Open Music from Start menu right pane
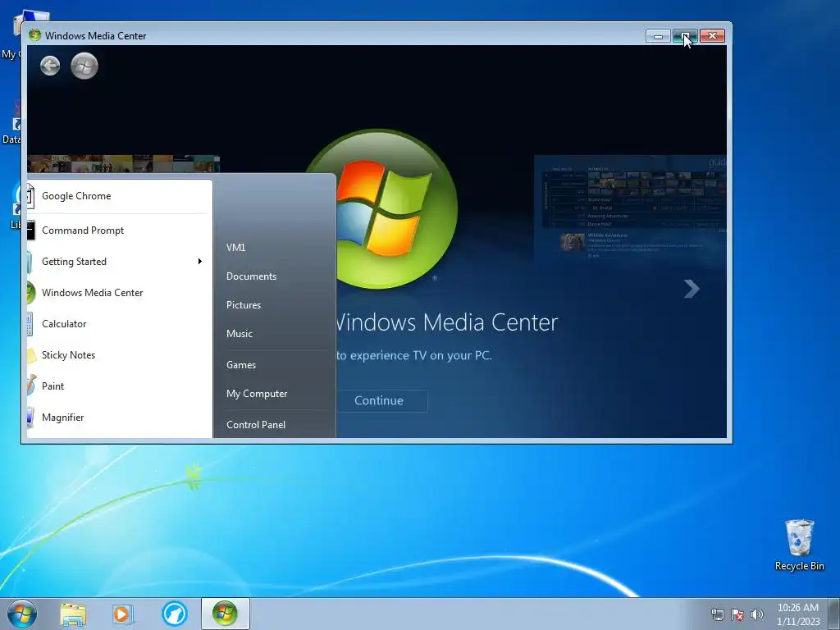The height and width of the screenshot is (630, 840). tap(239, 334)
